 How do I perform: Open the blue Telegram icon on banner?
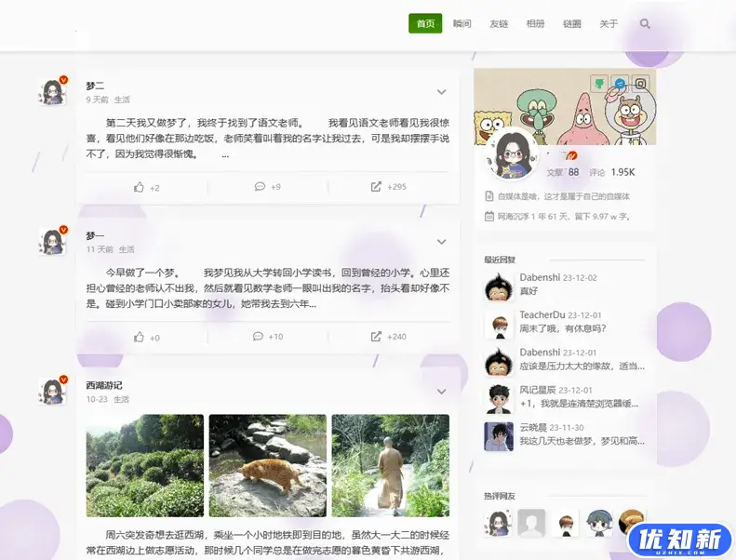pos(620,84)
